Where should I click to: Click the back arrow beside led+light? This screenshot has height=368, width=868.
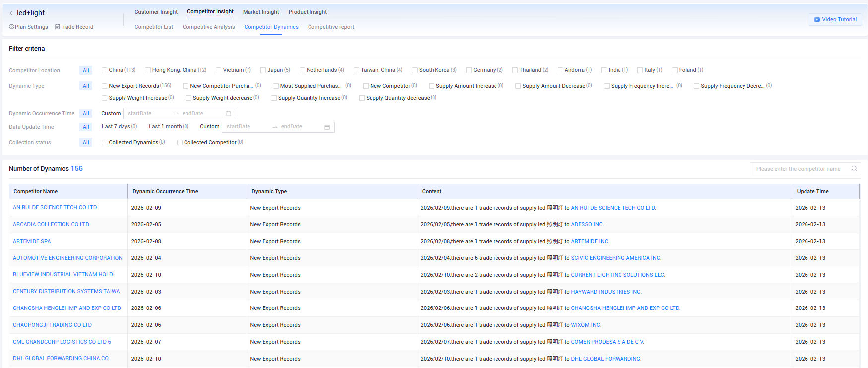11,13
